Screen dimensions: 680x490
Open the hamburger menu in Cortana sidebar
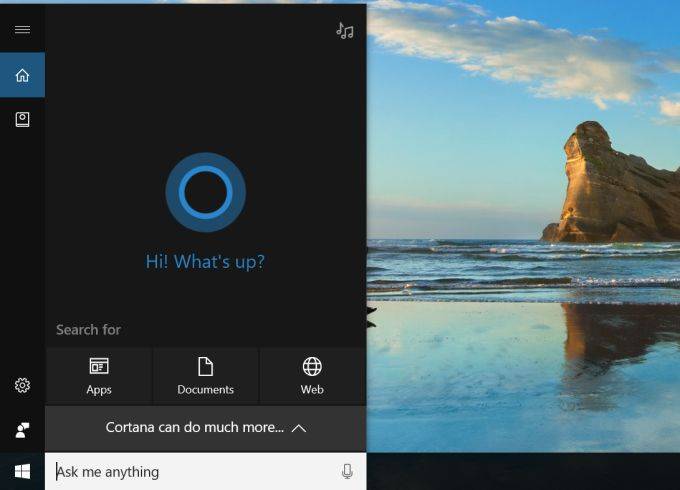click(x=22, y=29)
